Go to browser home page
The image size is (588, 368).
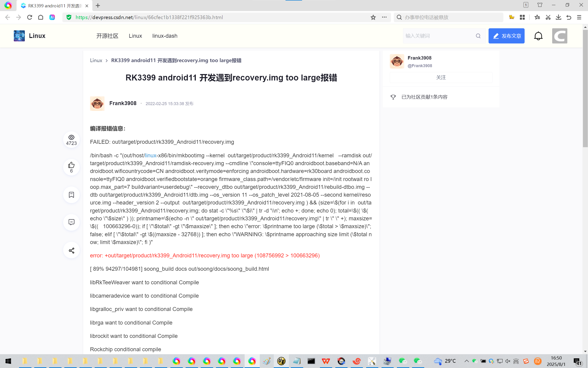(41, 17)
